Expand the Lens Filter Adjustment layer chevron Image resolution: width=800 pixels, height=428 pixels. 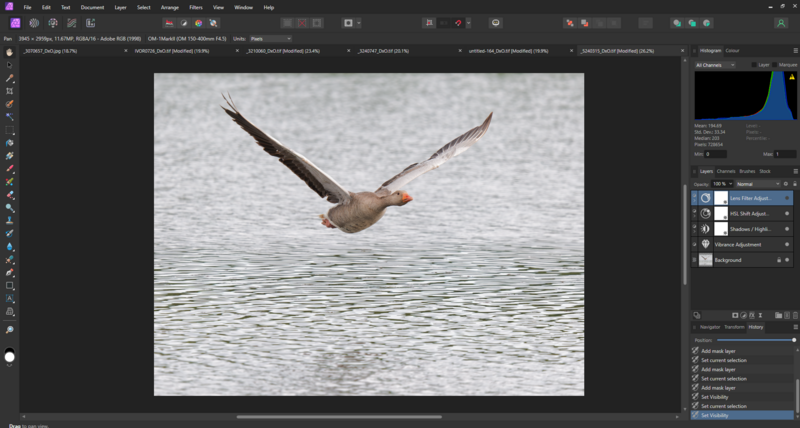[694, 201]
